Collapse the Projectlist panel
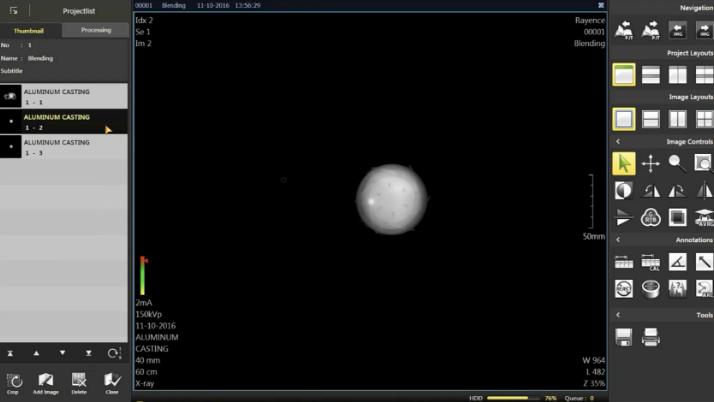The image size is (714, 402). pyautogui.click(x=13, y=10)
